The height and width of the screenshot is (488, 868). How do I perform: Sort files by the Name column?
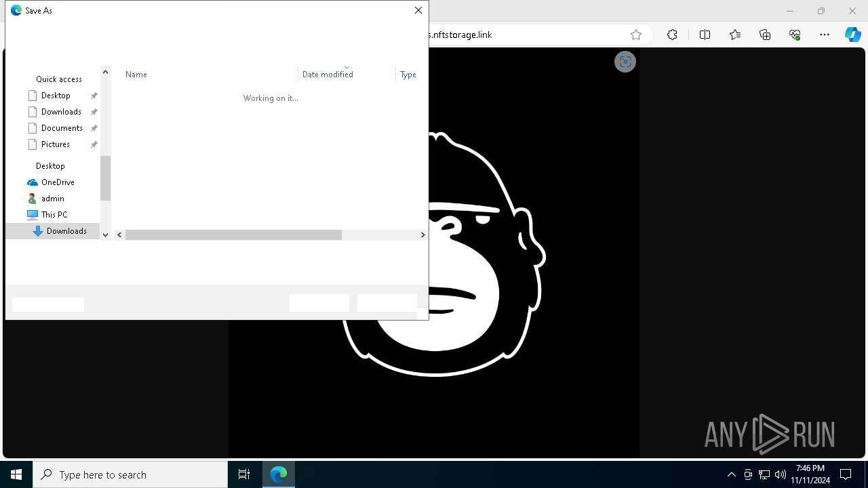pyautogui.click(x=136, y=75)
